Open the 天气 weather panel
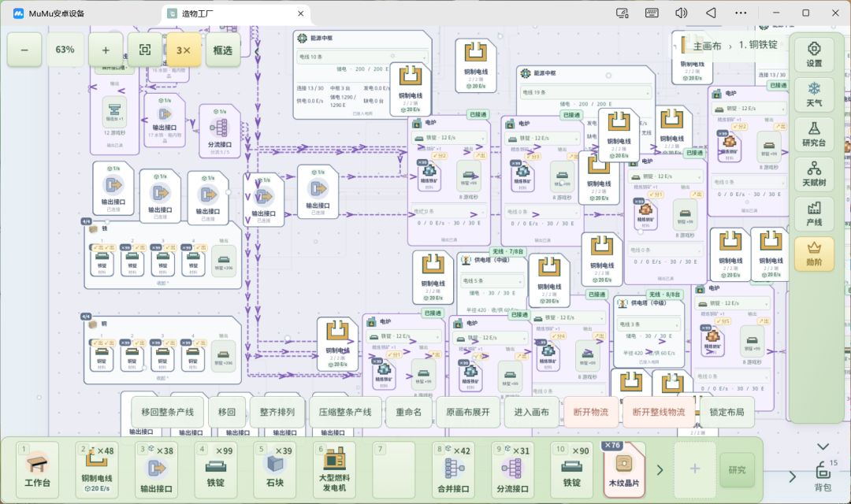This screenshot has width=851, height=504. pos(813,94)
